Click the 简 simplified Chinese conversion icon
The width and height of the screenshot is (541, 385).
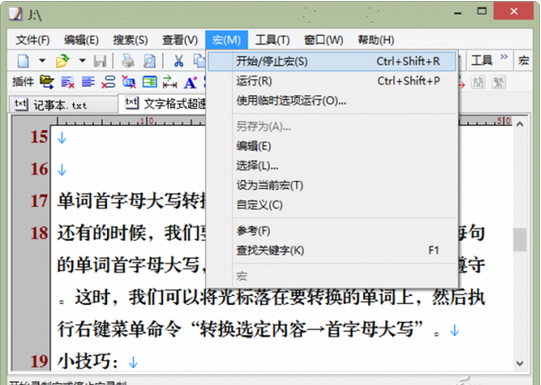479,82
